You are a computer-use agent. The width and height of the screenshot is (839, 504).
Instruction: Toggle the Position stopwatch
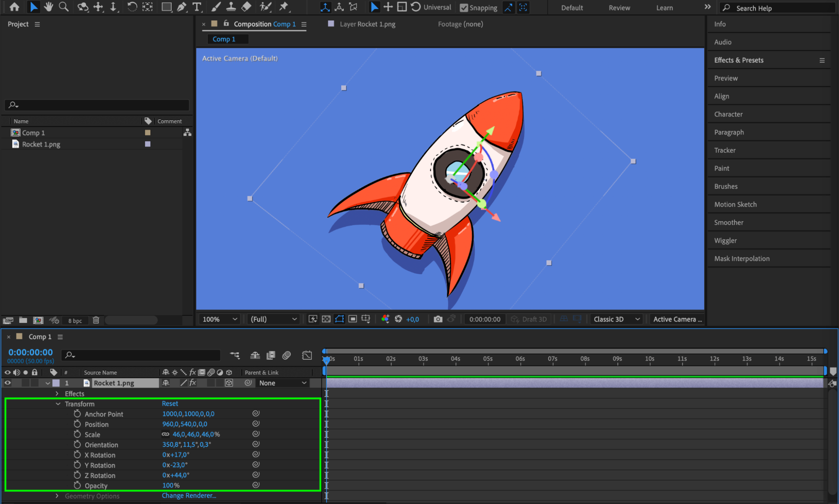coord(77,424)
